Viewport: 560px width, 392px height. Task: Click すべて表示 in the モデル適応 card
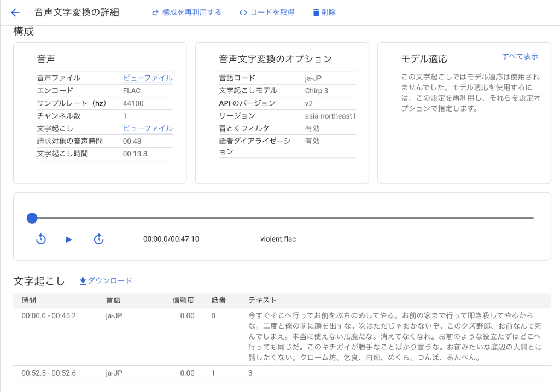pos(520,56)
